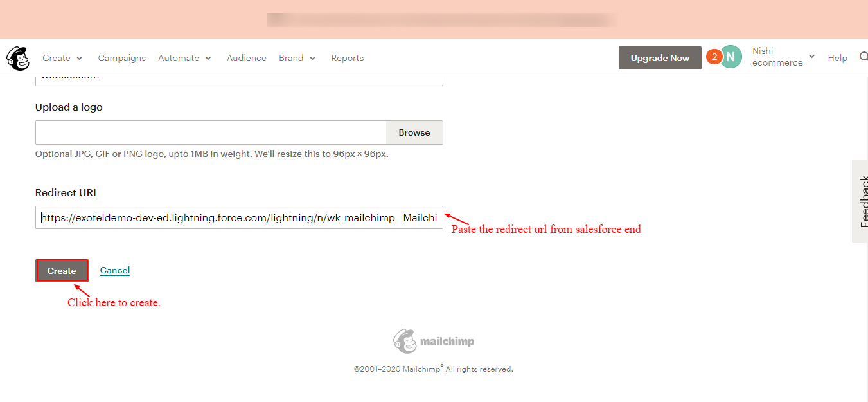Open the Feedback side tab

(860, 201)
